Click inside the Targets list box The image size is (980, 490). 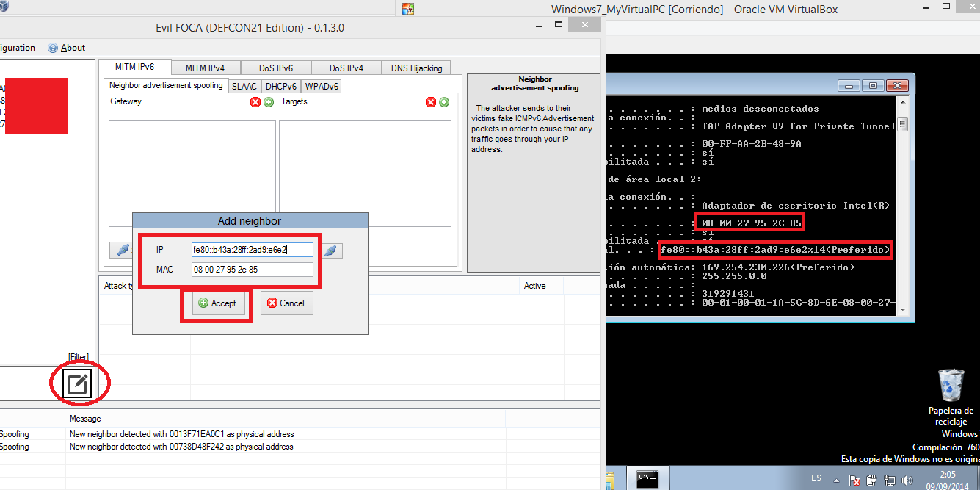[x=365, y=173]
